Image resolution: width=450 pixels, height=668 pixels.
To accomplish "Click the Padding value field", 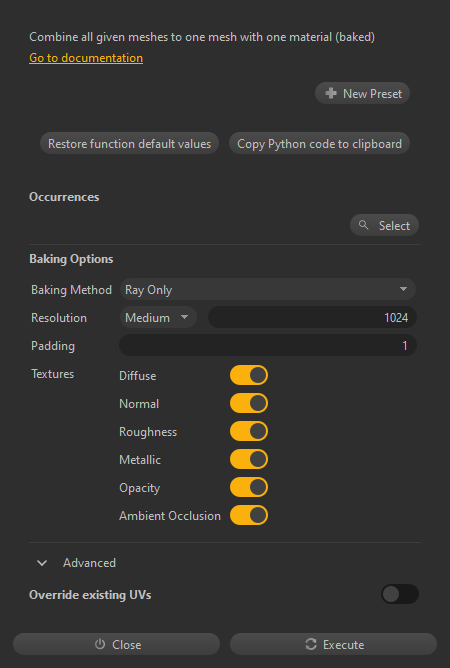I will click(268, 346).
